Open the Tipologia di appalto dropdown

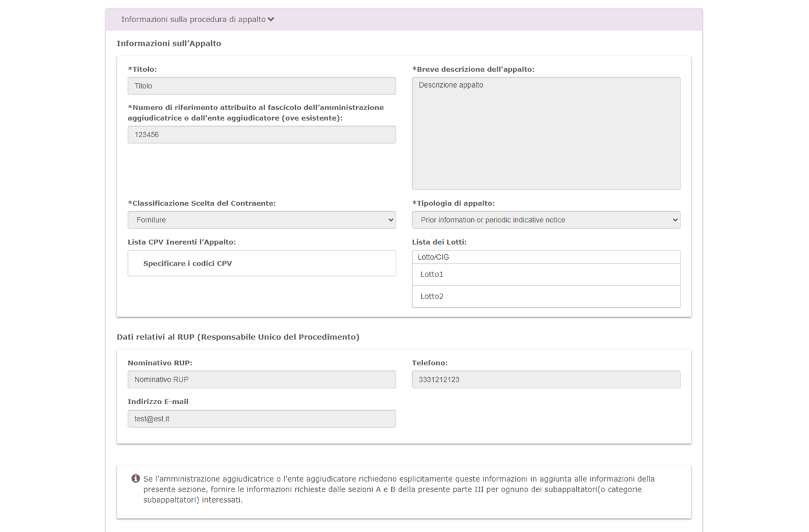pyautogui.click(x=546, y=220)
